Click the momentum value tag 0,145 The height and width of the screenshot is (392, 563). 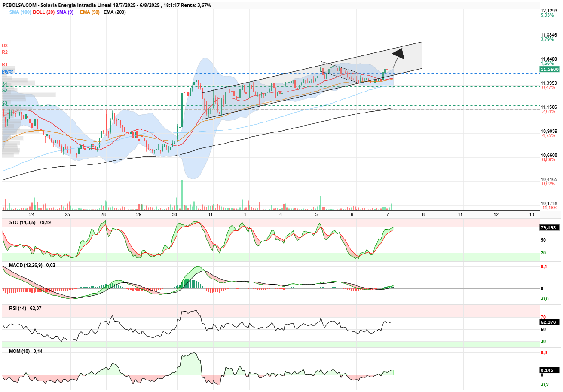pyautogui.click(x=550, y=370)
